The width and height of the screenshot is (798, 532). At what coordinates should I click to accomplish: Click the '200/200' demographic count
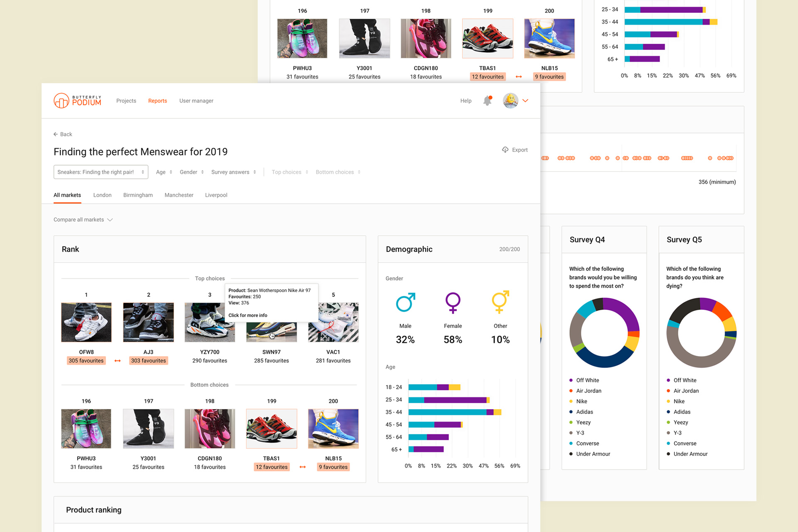tap(510, 249)
